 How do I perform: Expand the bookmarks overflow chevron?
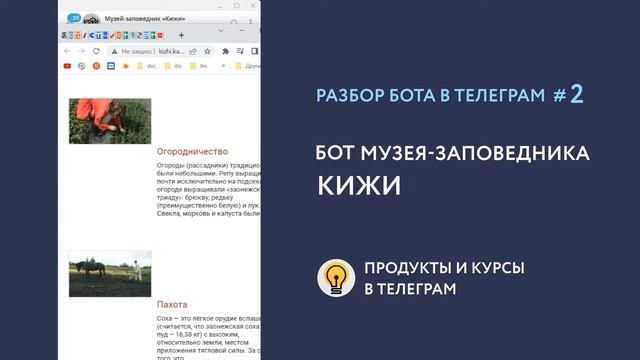223,66
